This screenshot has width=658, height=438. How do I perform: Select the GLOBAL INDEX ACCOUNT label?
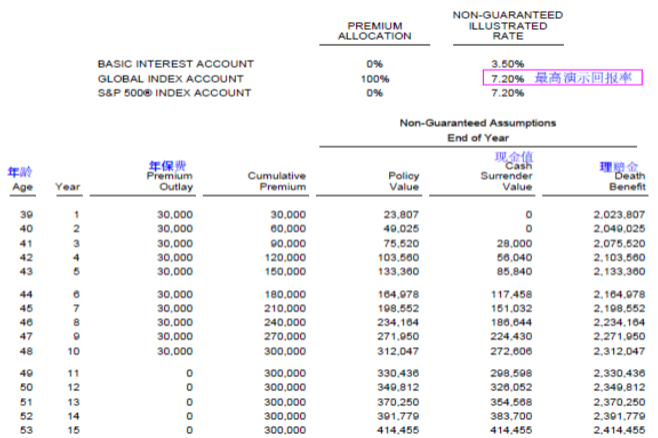point(170,79)
